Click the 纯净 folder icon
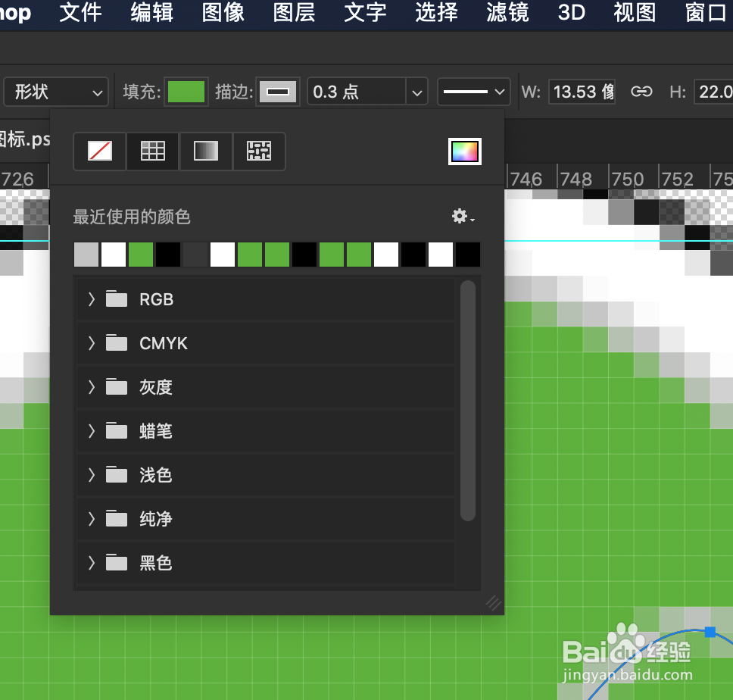This screenshot has height=700, width=733. 117,519
